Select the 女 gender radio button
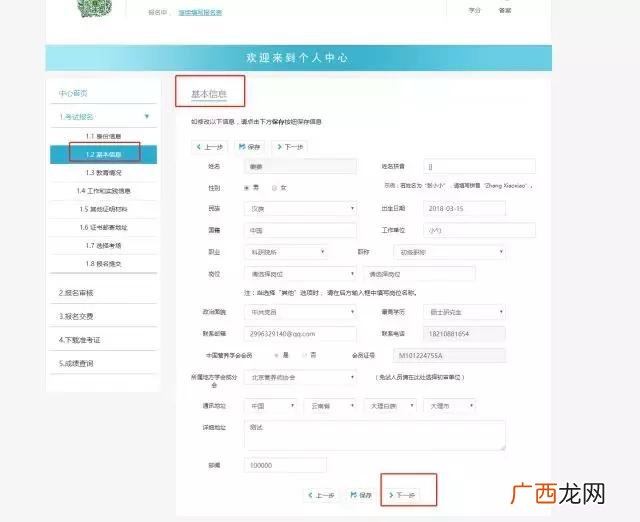 coord(274,188)
